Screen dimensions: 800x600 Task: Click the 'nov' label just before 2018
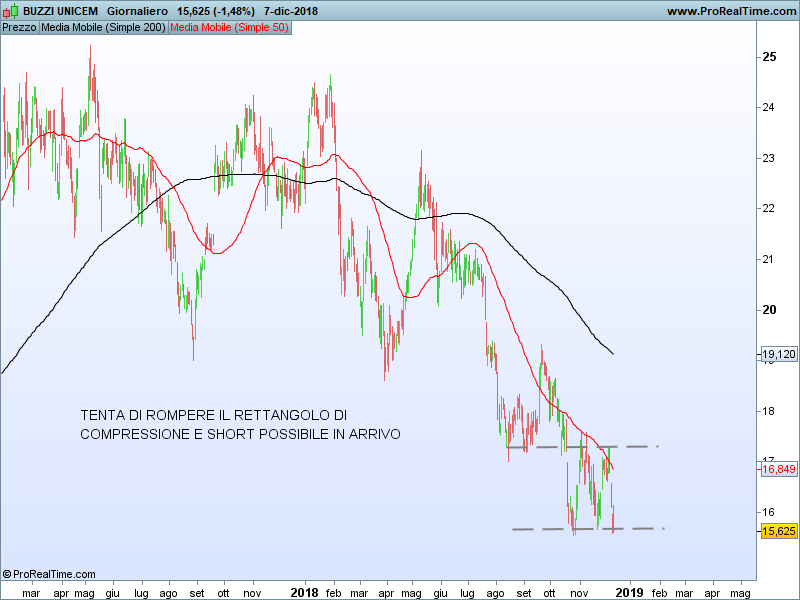252,593
